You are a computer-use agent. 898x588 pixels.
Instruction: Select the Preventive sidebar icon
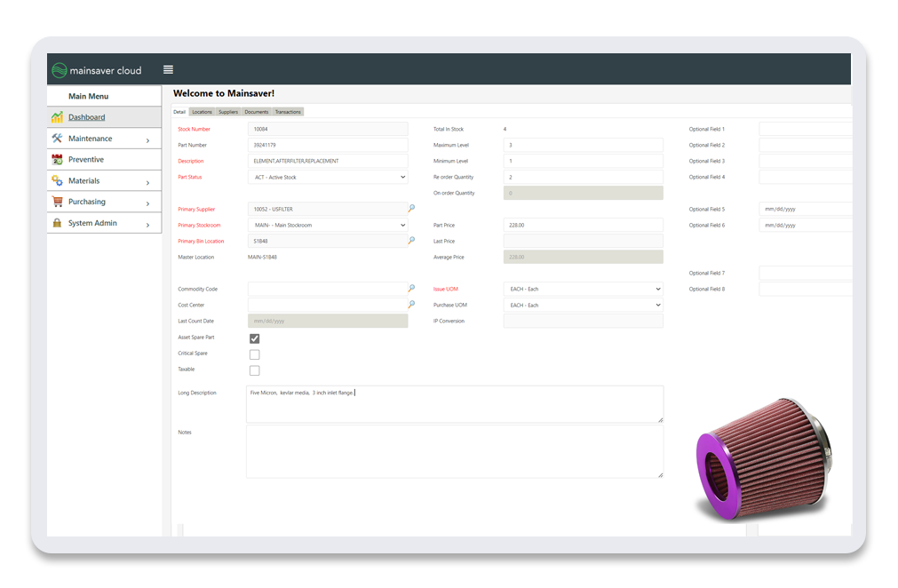click(59, 159)
